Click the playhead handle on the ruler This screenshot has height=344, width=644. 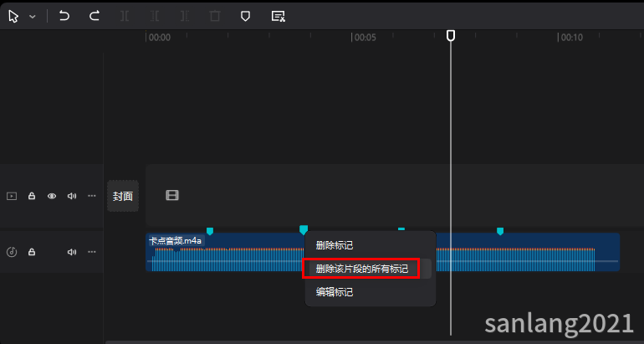click(x=451, y=36)
